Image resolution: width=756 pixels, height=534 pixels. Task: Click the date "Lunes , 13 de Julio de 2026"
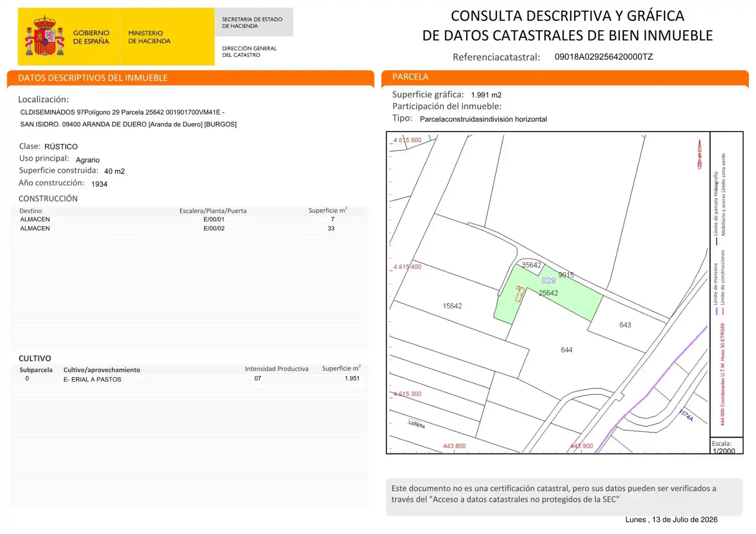coord(671,520)
